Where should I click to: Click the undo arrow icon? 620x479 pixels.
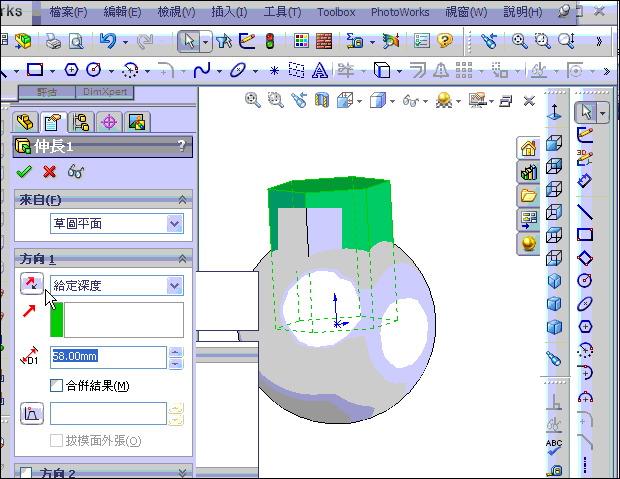click(x=108, y=40)
